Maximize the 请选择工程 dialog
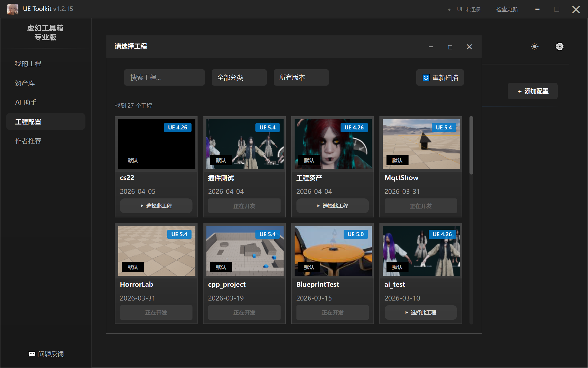 (x=450, y=47)
